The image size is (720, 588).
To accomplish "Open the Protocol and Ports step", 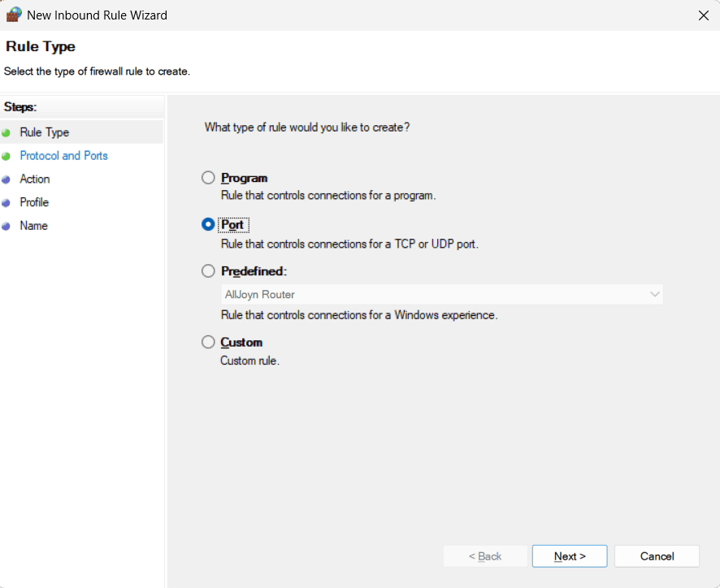I will tap(63, 155).
